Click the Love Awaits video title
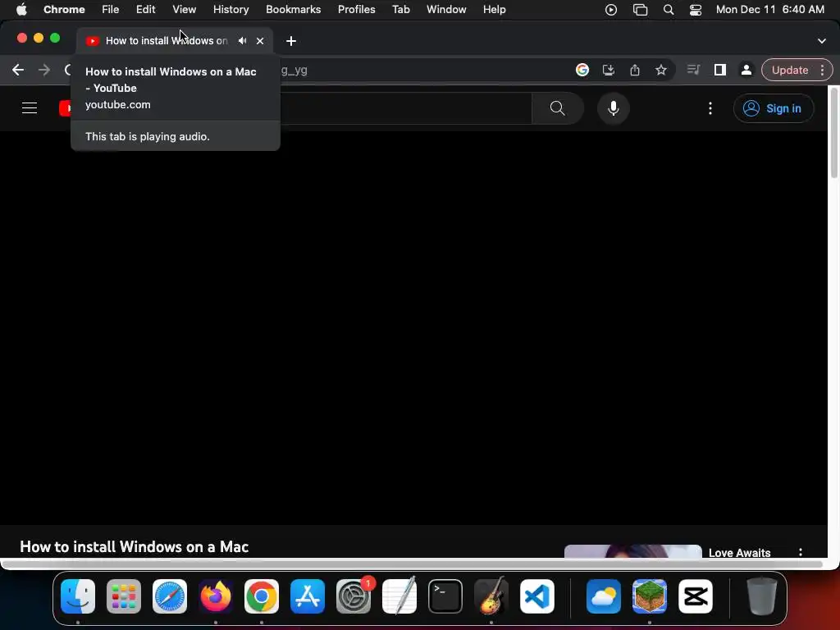 tap(739, 553)
